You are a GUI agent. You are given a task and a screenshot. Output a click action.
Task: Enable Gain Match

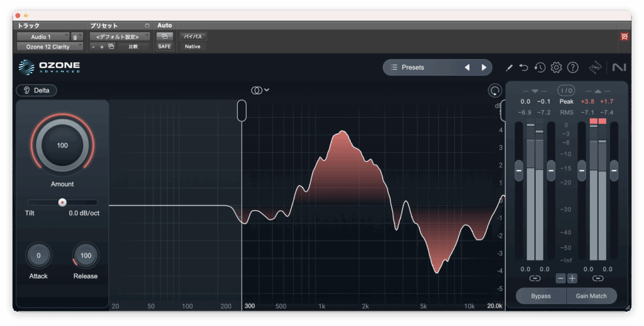(592, 296)
